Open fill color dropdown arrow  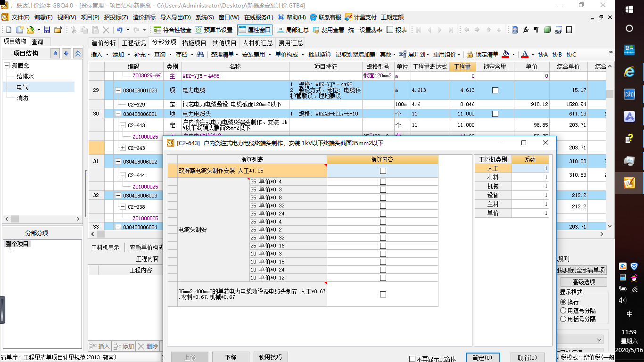coord(514,54)
